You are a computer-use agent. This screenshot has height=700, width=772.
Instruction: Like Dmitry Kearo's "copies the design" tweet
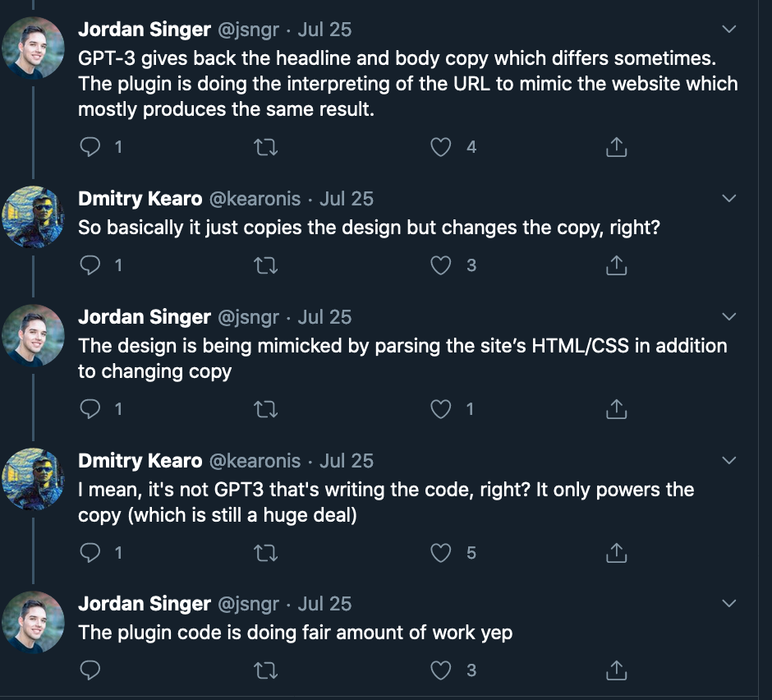(x=442, y=265)
